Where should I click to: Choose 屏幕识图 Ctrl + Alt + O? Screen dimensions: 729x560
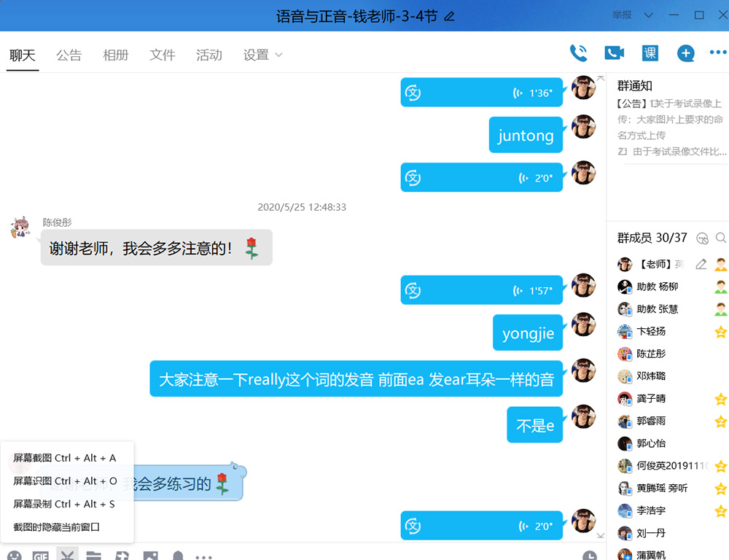[65, 481]
